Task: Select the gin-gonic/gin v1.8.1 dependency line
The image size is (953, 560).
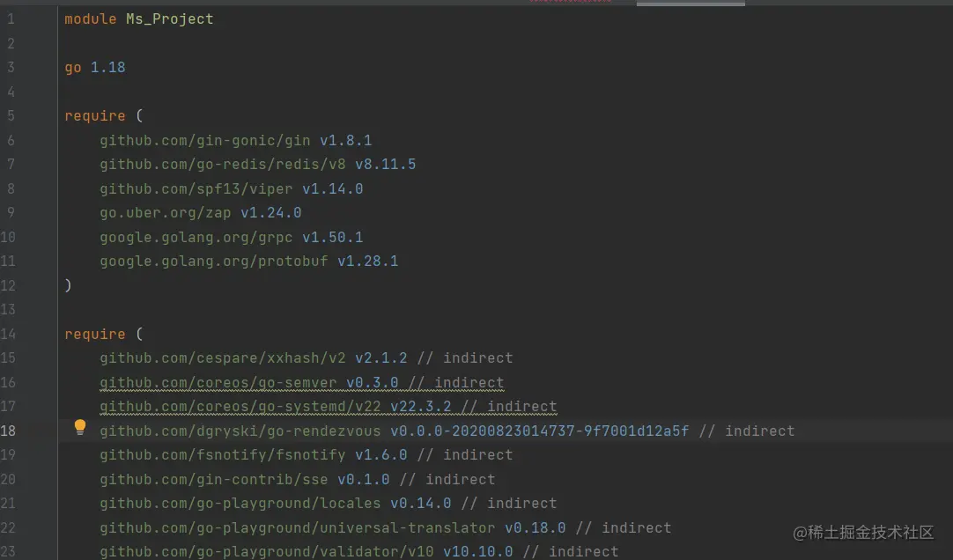Action: [x=236, y=140]
